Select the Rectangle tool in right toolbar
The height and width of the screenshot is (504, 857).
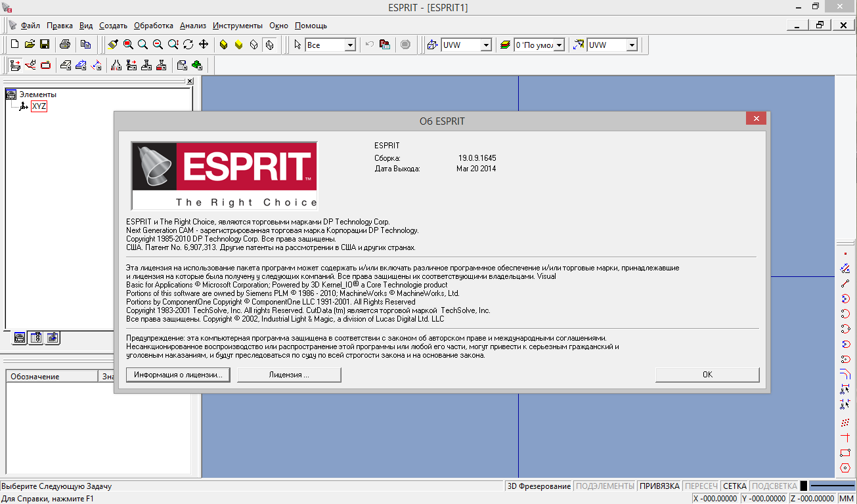845,453
